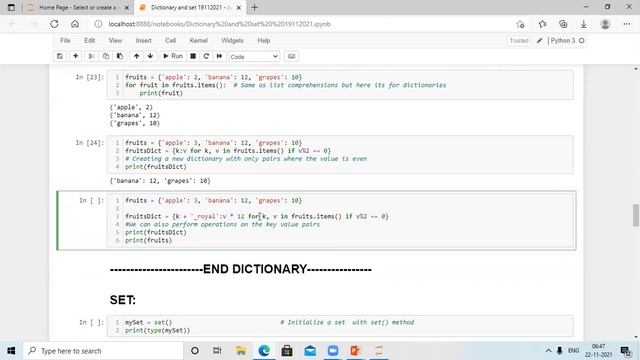Open the browser profile avatar
Viewport: 640px width, 360px height.
[605, 24]
